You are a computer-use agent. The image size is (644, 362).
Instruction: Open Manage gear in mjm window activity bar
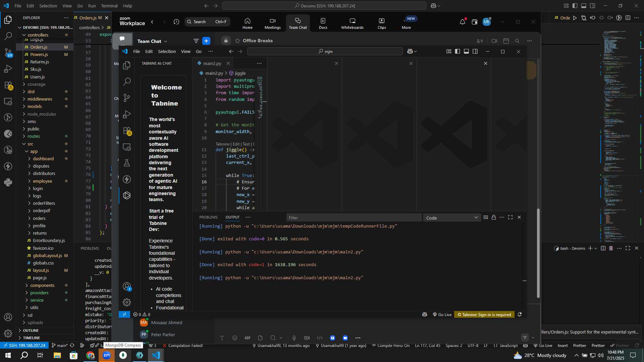coord(127,302)
